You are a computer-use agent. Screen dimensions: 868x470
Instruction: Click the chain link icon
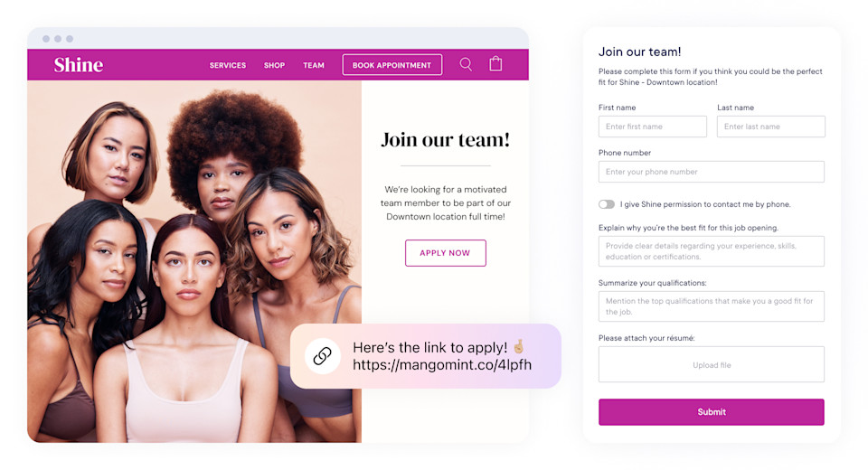point(322,356)
